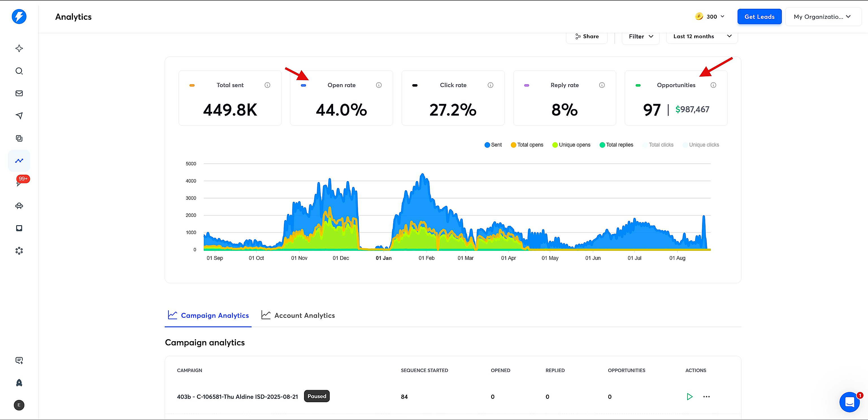Click the credits coin icon next to 300
This screenshot has width=868, height=420.
pos(699,16)
